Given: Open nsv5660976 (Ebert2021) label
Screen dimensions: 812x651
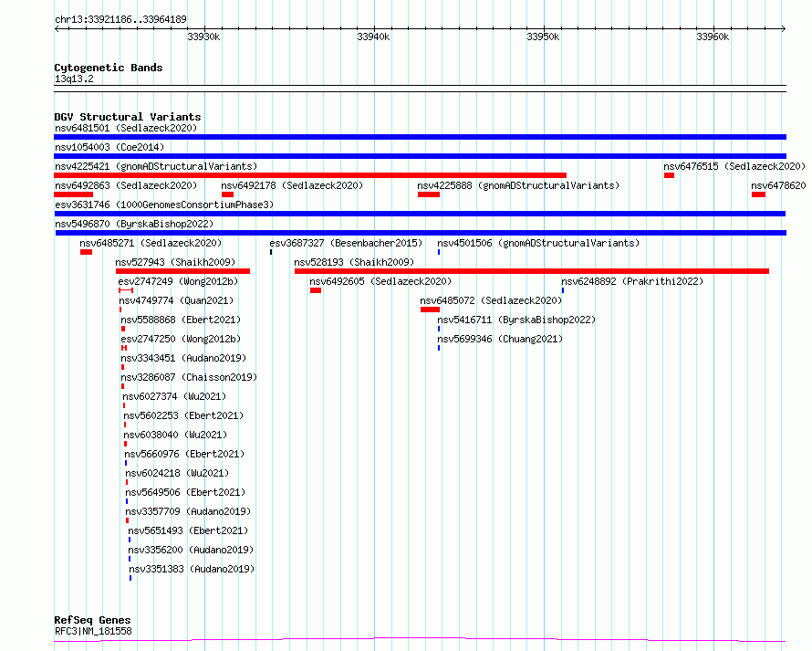Looking at the screenshot, I should [184, 454].
